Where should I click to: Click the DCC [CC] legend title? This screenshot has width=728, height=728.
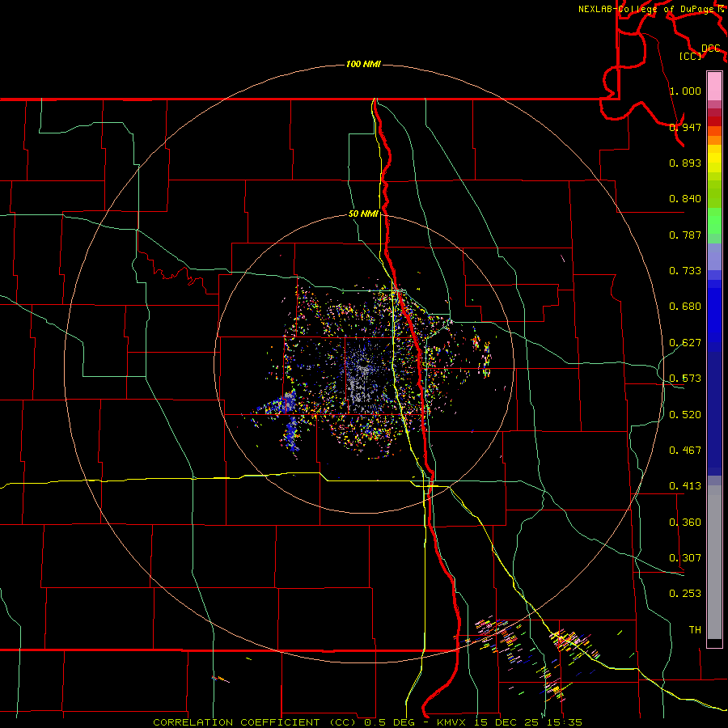(x=700, y=52)
